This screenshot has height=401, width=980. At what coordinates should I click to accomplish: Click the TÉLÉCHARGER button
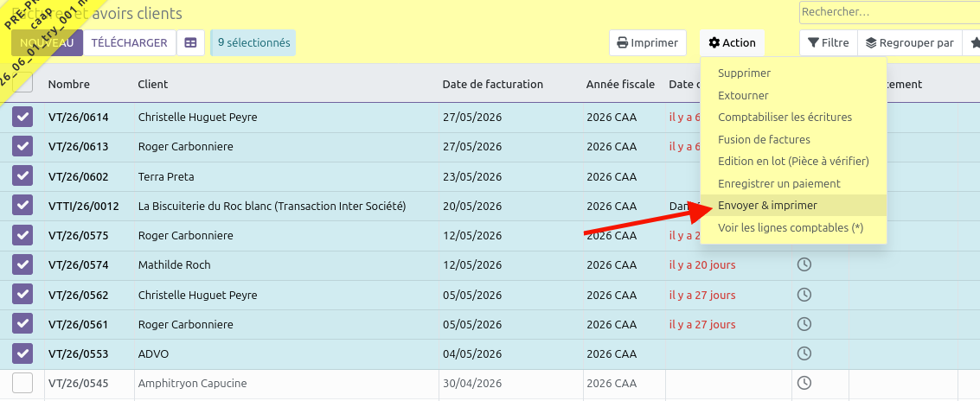[130, 42]
